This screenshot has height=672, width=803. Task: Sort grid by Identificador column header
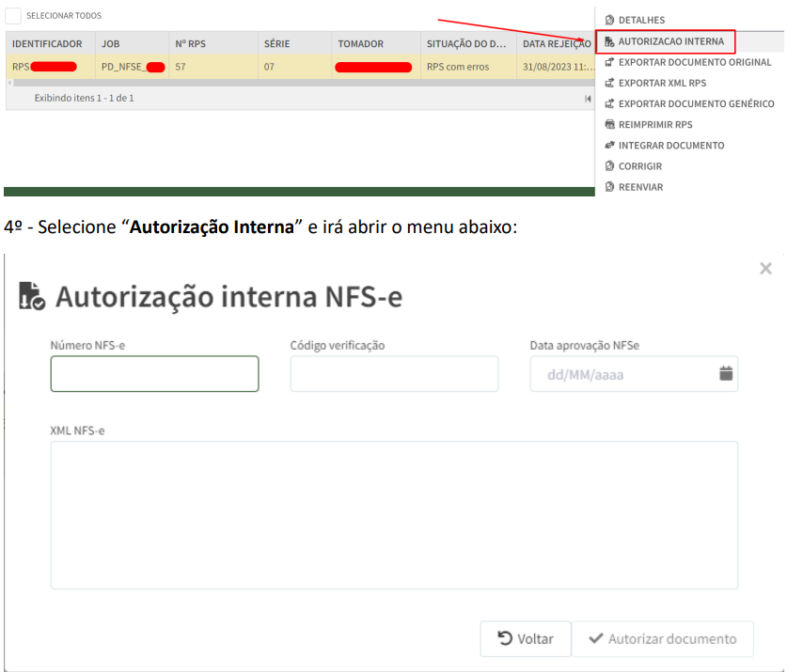click(x=47, y=44)
